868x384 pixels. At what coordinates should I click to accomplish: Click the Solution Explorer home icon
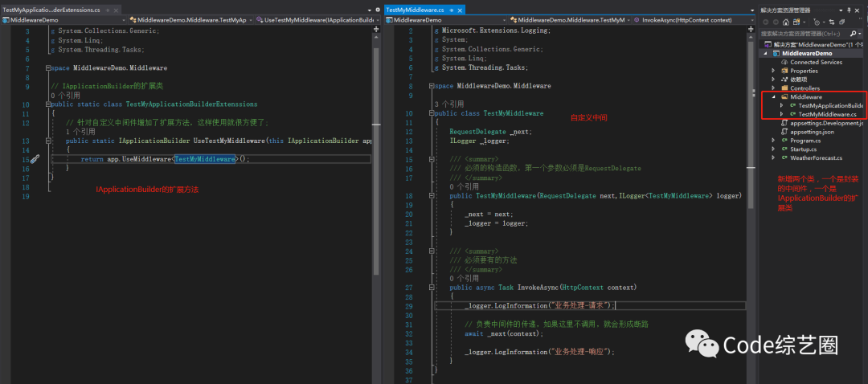coord(785,22)
